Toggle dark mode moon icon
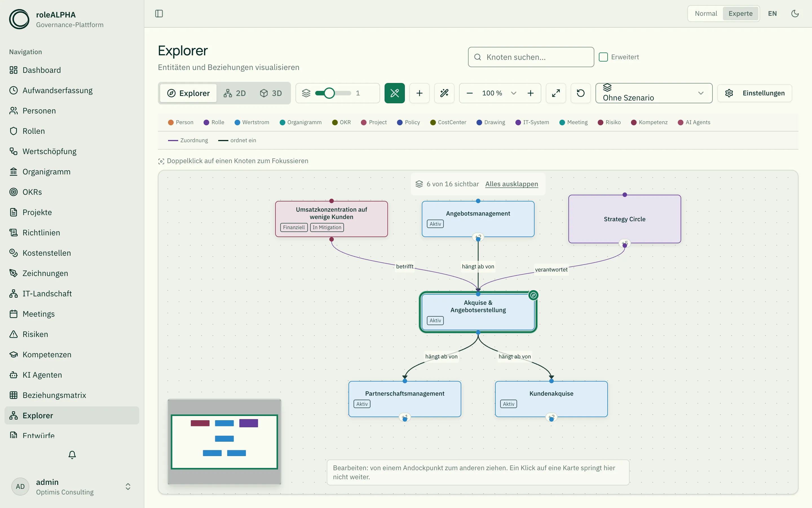The image size is (812, 508). (795, 14)
